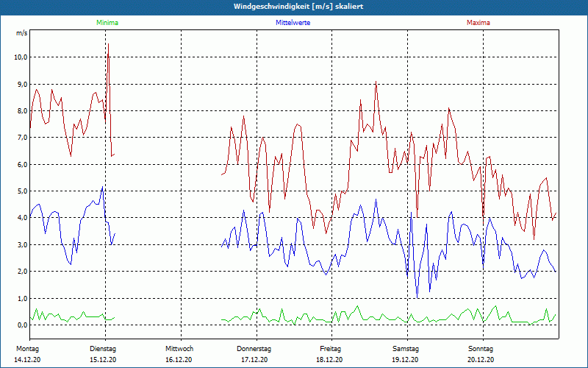This screenshot has height=368, width=588.
Task: Click the date 15.12.20
Action: coord(103,360)
